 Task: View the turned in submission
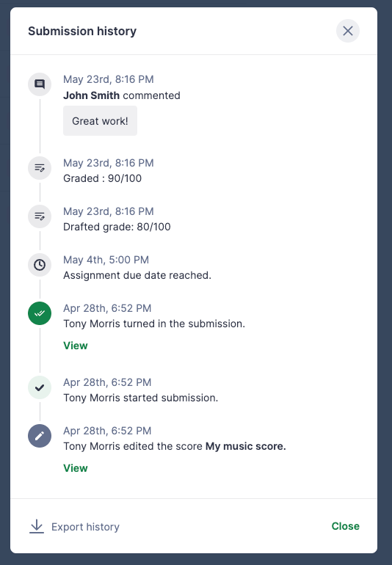pos(76,346)
